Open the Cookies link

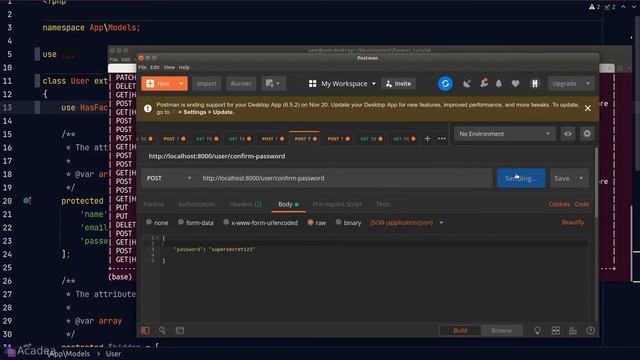coord(559,204)
